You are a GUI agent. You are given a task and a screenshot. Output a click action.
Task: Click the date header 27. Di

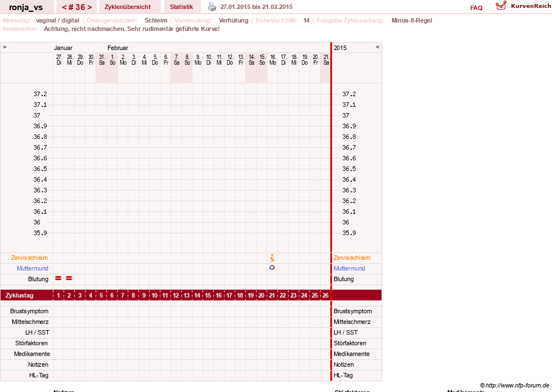tap(59, 60)
